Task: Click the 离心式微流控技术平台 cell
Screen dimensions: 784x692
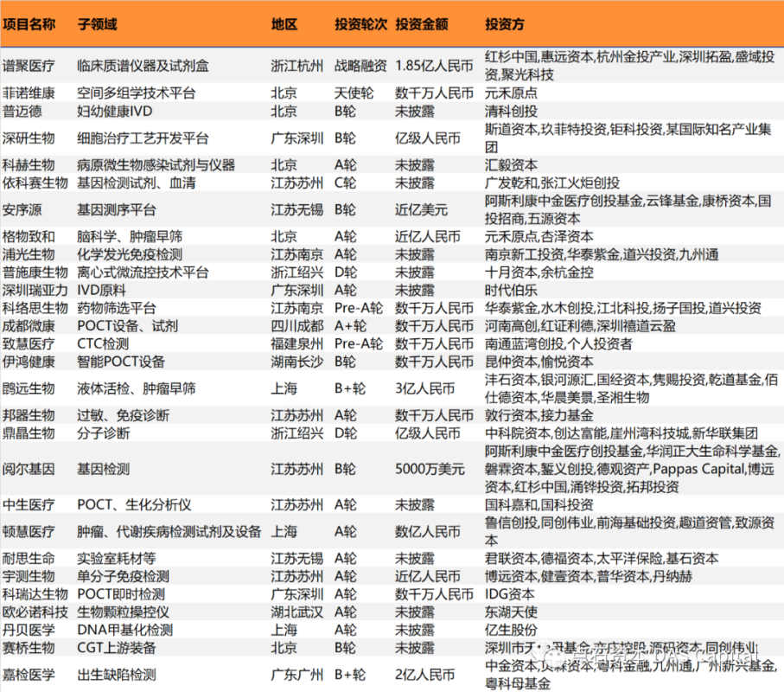Action: click(x=143, y=272)
